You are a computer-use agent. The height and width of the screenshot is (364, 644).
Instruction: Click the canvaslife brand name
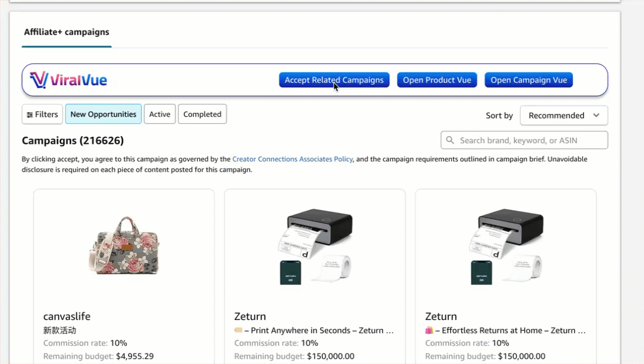[67, 316]
